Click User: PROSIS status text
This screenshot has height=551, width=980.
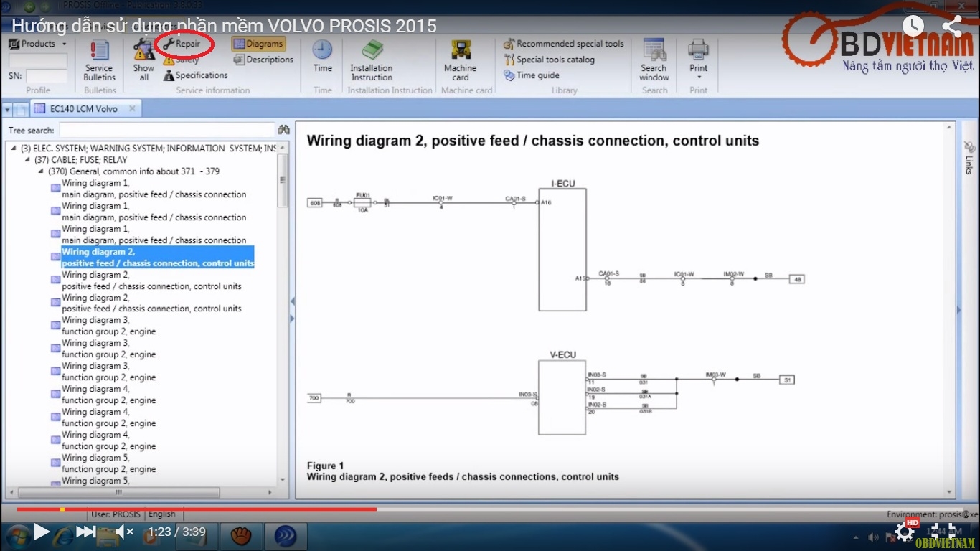(116, 514)
